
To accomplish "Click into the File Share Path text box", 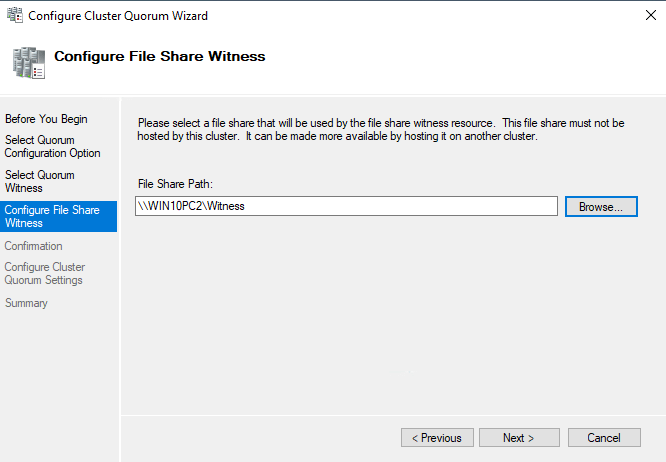I will (346, 206).
